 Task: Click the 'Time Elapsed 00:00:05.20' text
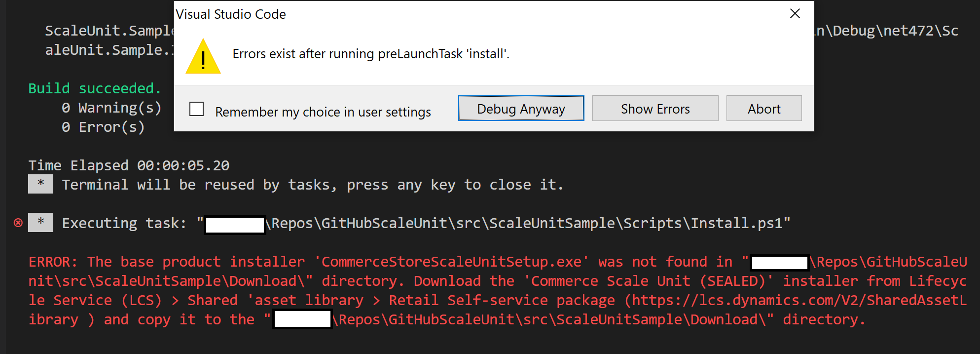point(129,165)
